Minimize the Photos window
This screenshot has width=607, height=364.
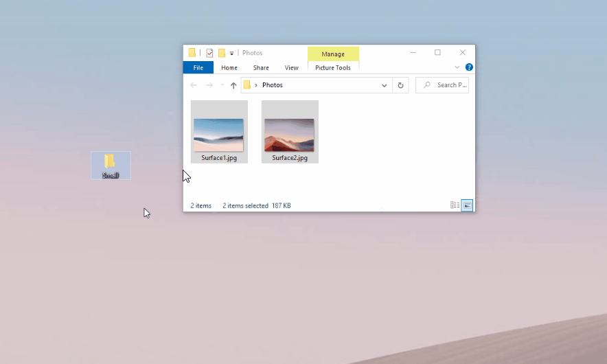coord(413,52)
